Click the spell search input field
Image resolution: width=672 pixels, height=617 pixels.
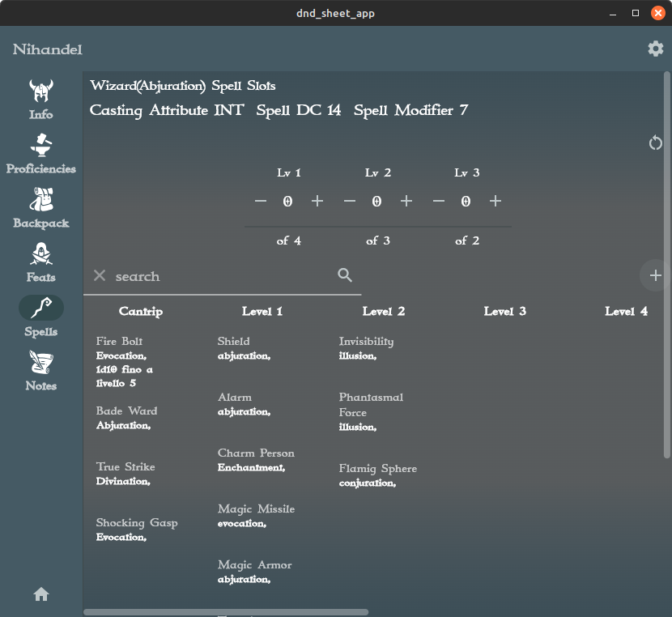219,276
